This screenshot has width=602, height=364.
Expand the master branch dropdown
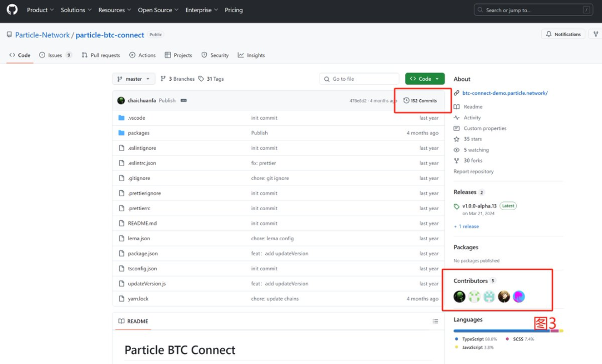[x=134, y=79]
